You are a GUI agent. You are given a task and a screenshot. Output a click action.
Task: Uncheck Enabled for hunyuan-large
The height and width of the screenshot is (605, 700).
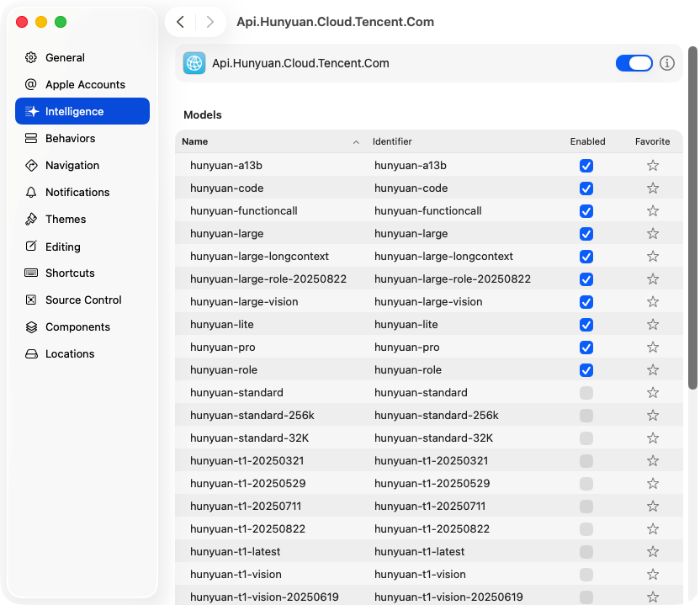pos(586,234)
